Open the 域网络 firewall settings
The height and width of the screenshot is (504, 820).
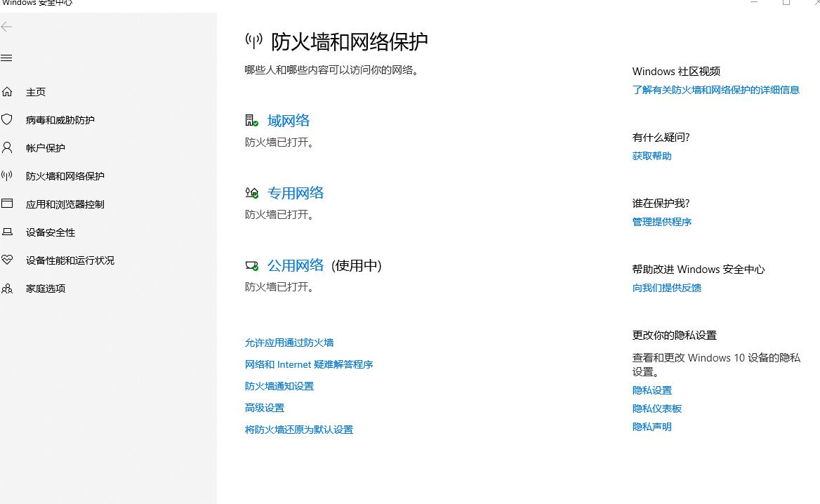[289, 121]
